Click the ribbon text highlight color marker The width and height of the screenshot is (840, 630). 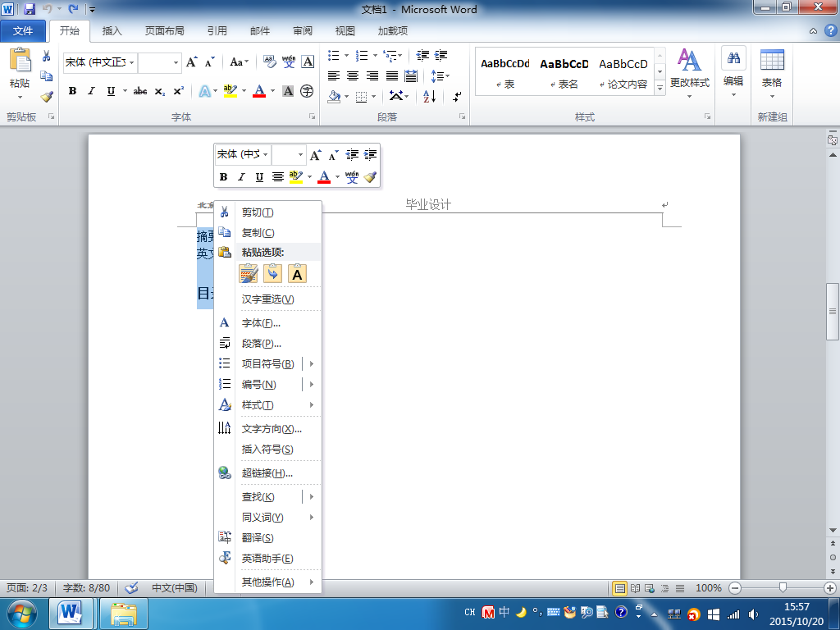[x=231, y=91]
